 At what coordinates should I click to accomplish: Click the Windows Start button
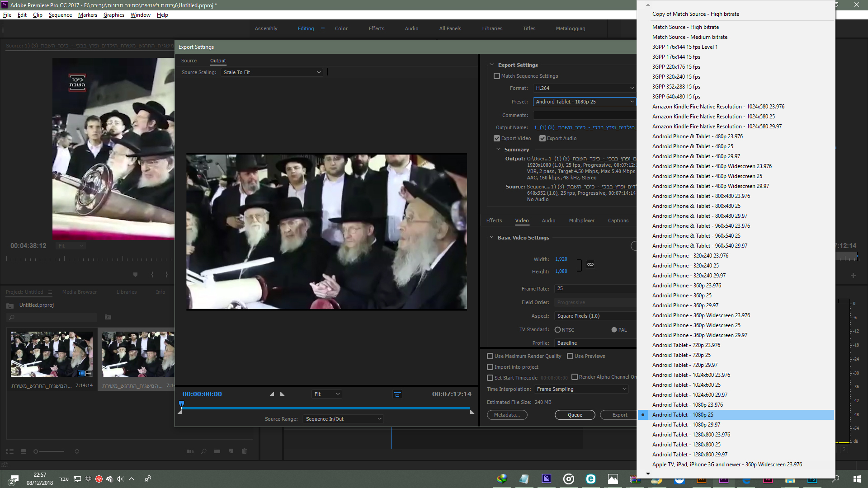click(857, 479)
